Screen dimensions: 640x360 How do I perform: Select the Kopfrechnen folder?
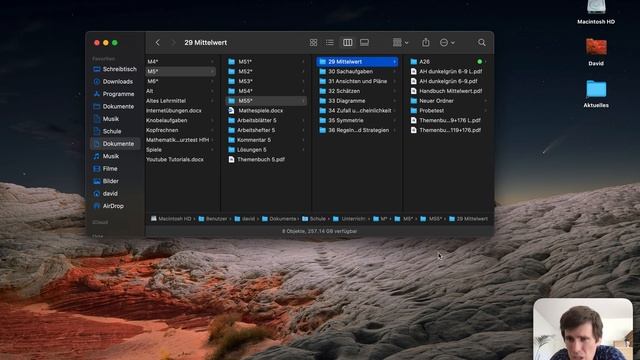(x=180, y=130)
